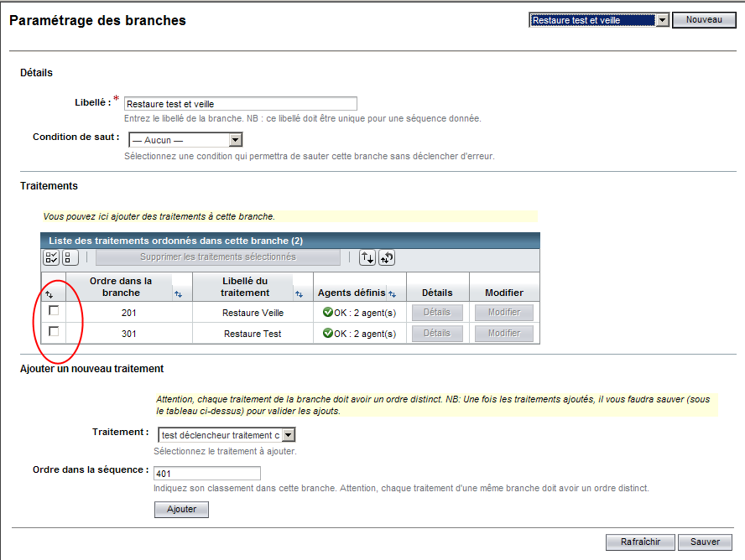
Task: Click the select-all rows toolbar icon
Action: pyautogui.click(x=51, y=258)
